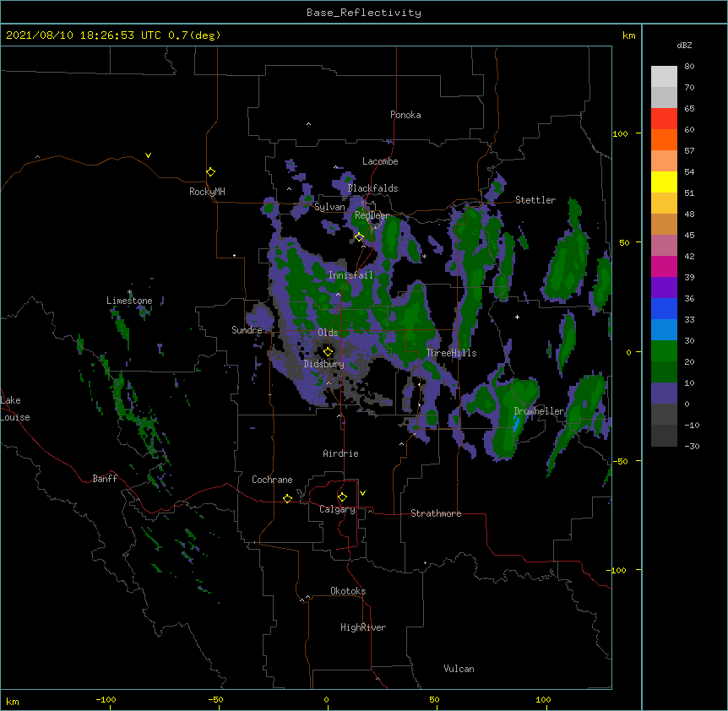The width and height of the screenshot is (728, 711).
Task: Select the bright blue 36-33 dBZ legend swatch
Action: coord(664,308)
